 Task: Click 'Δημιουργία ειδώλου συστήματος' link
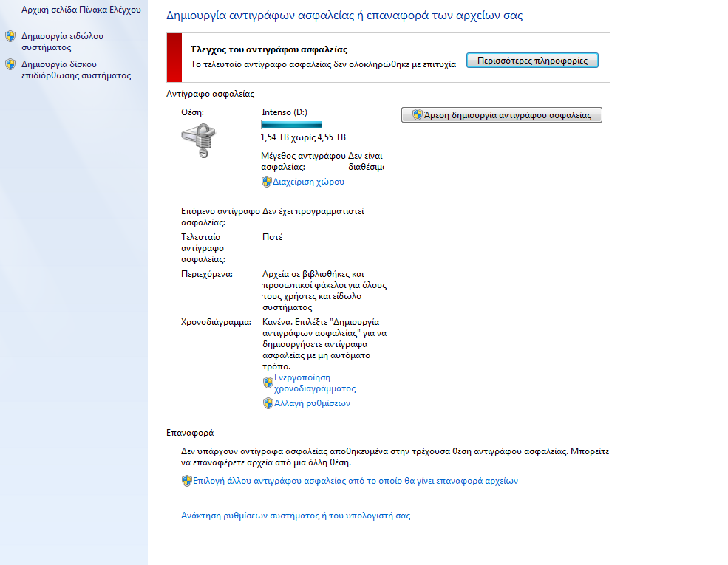click(62, 42)
